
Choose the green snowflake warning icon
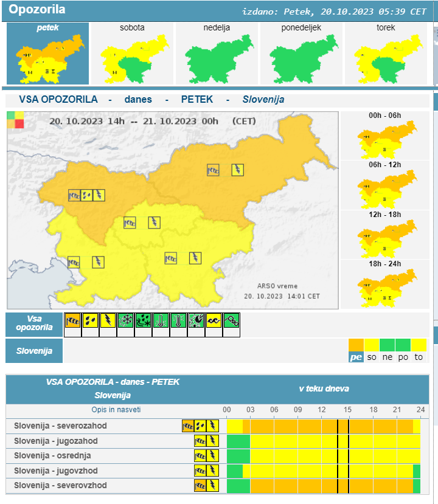(x=126, y=320)
